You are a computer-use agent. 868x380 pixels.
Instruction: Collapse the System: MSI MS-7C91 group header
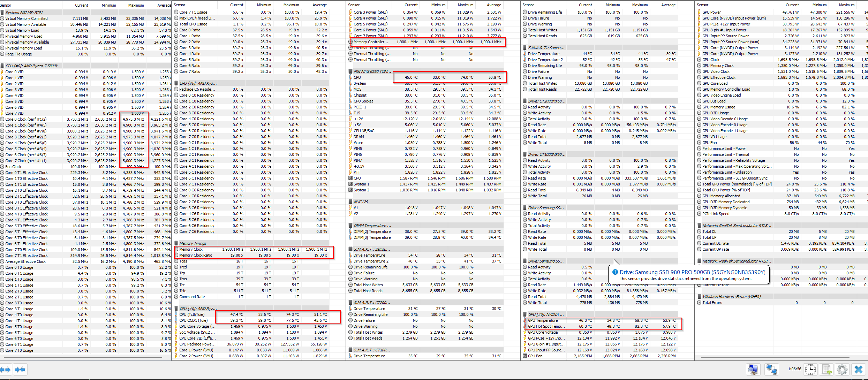tap(24, 12)
